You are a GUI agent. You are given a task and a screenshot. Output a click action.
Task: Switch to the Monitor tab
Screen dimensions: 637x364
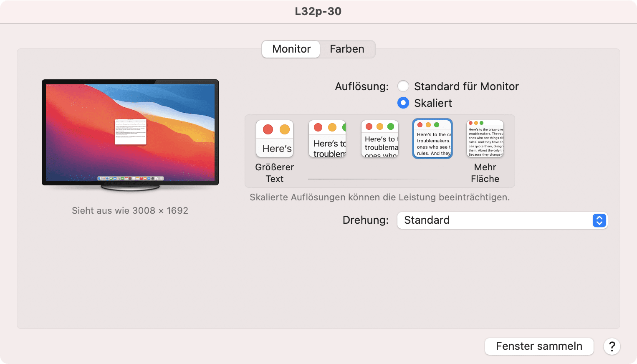291,49
